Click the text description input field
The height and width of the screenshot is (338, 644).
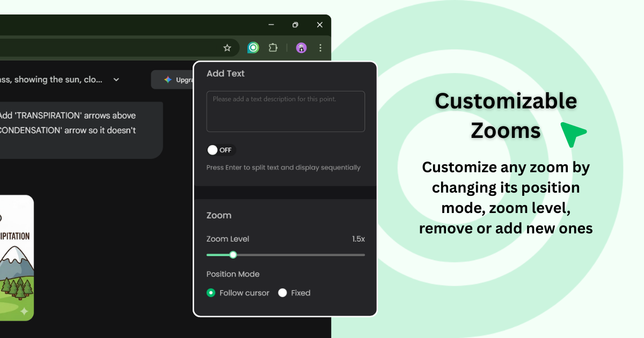pyautogui.click(x=286, y=111)
